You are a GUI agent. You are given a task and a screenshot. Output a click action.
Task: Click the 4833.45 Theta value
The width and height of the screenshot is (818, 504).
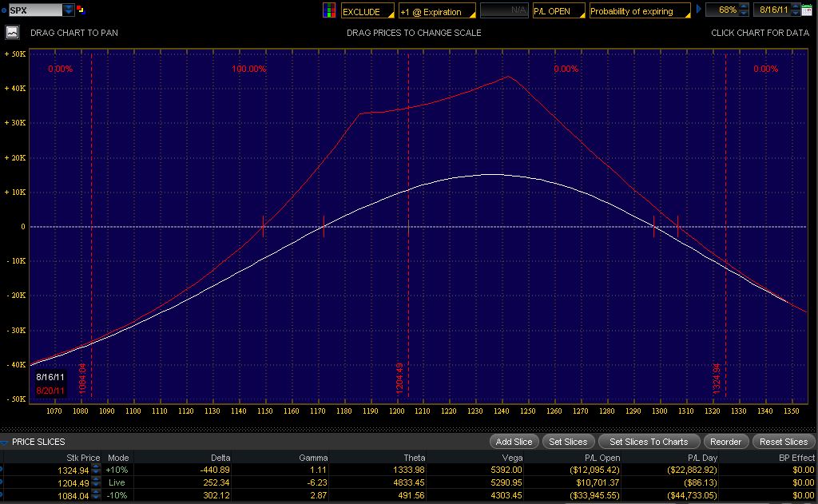pos(408,482)
